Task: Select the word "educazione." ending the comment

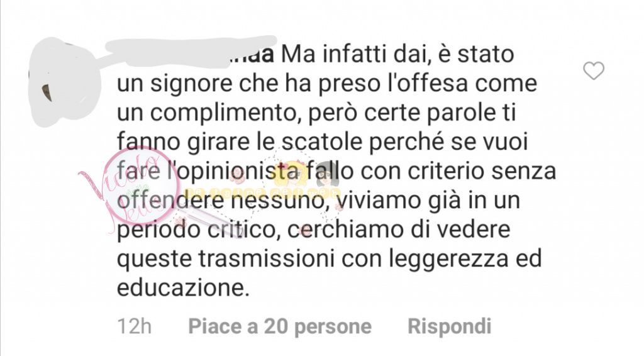Action: click(x=183, y=288)
